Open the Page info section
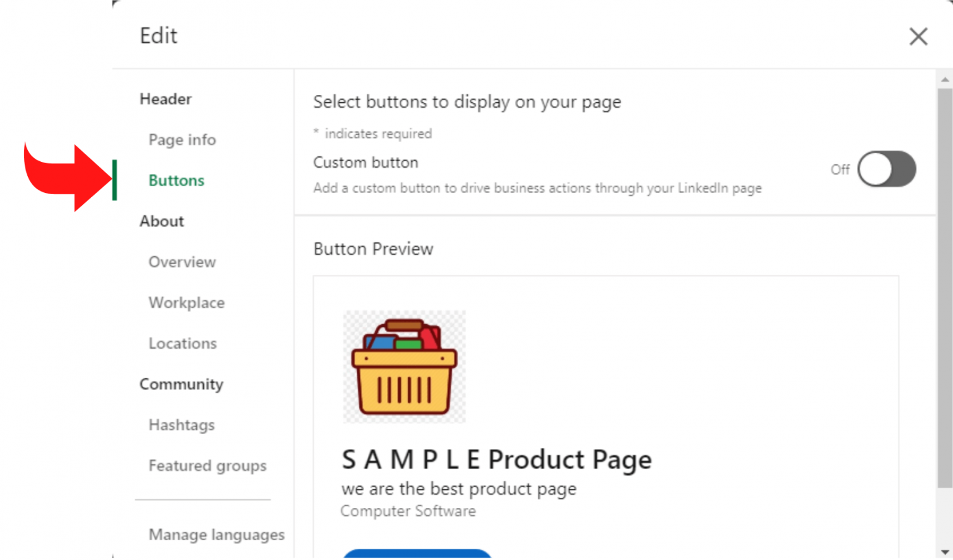953x560 pixels. [x=182, y=140]
